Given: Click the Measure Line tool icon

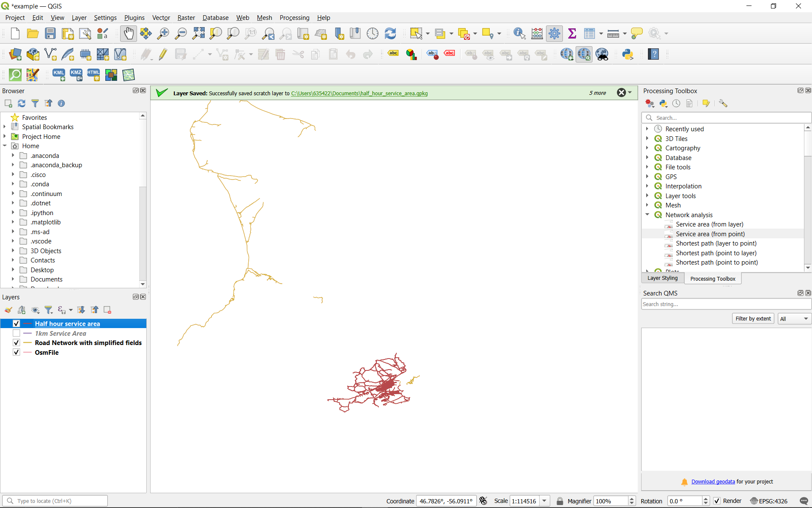Looking at the screenshot, I should pos(613,33).
